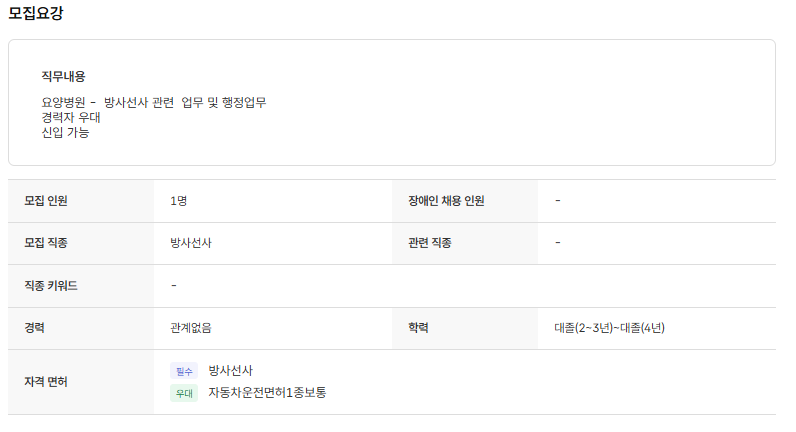
Task: Select the 모집 인원 label cell
Action: 46,201
